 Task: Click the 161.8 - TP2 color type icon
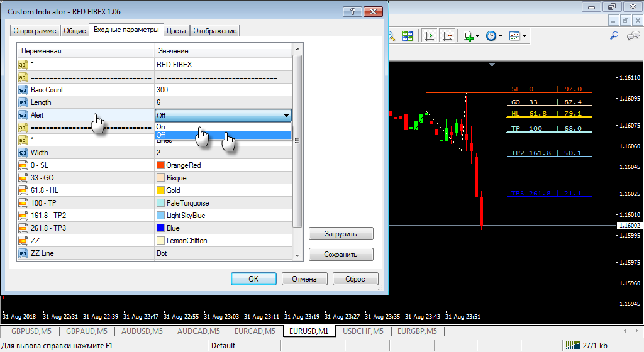point(23,216)
